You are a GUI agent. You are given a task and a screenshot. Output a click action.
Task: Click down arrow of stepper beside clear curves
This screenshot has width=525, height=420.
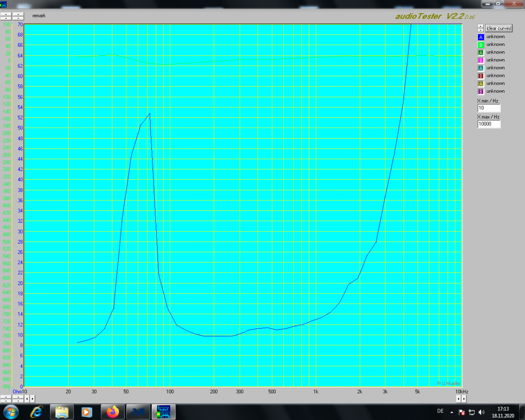480,30
